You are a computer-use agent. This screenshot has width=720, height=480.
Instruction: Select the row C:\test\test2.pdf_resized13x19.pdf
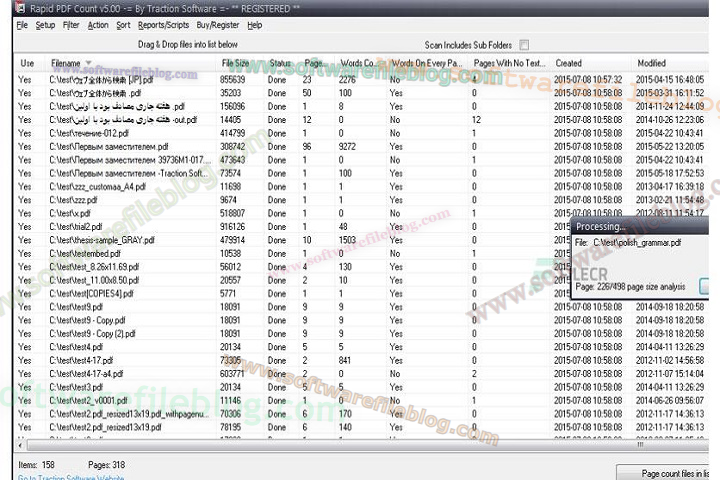tap(362, 427)
